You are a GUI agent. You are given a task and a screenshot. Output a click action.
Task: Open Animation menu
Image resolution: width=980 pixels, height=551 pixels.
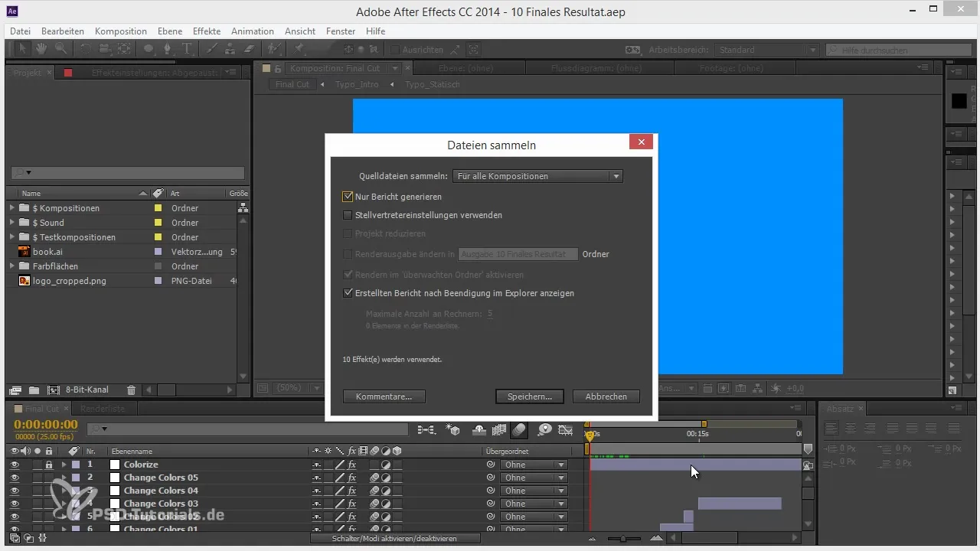[x=253, y=31]
